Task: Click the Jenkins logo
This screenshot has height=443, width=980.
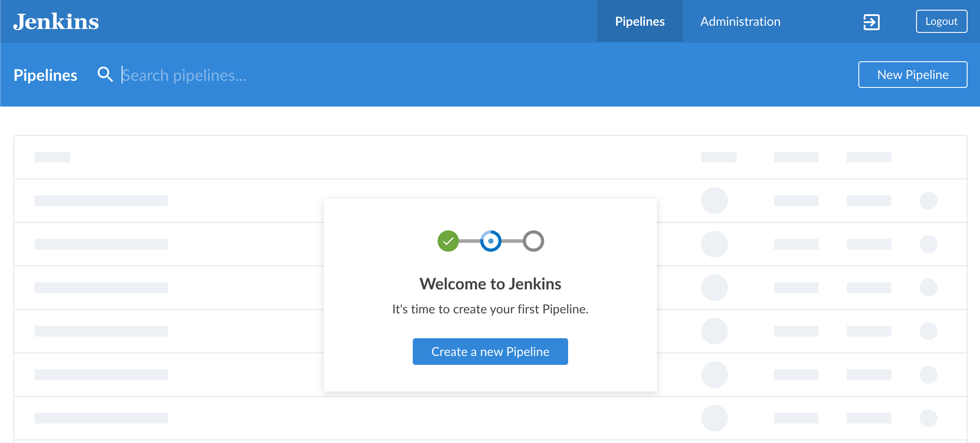Action: [x=56, y=21]
